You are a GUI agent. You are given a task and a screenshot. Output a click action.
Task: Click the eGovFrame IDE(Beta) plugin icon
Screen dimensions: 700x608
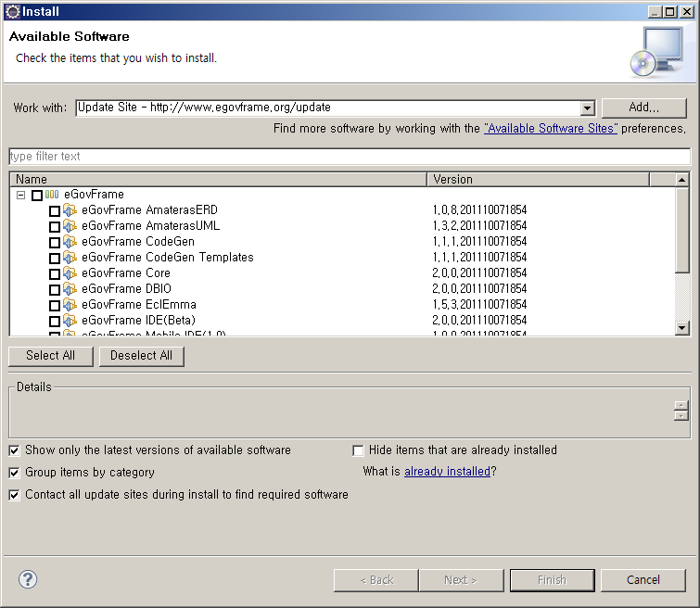click(70, 321)
